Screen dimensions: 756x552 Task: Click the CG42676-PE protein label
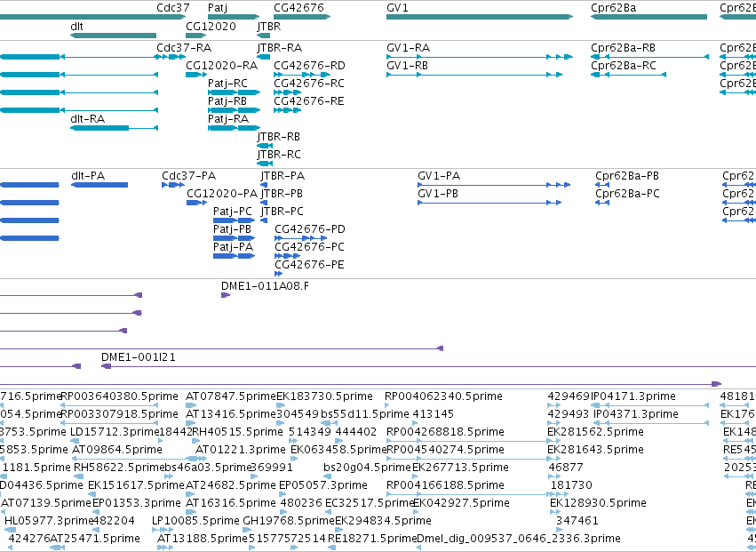(309, 266)
